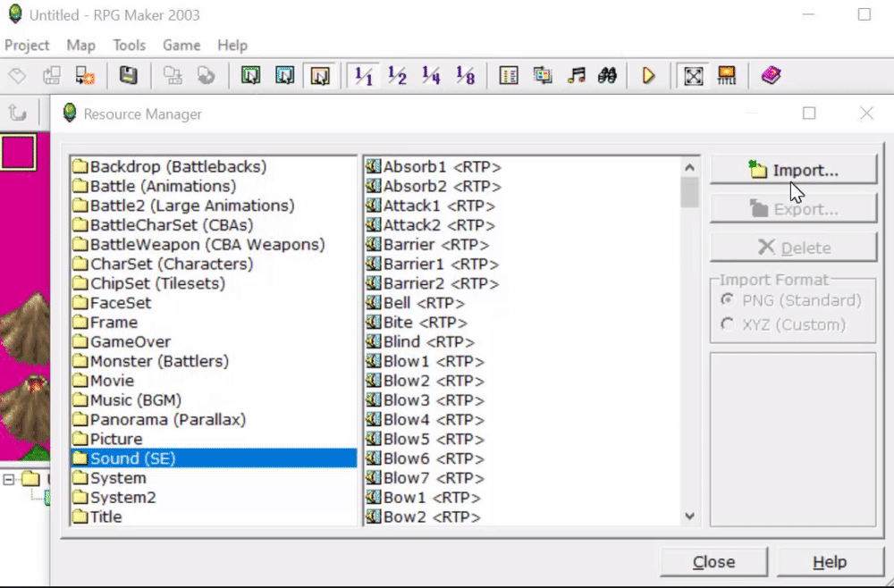Start Playtest with the yellow arrow
894x588 pixels.
click(649, 76)
